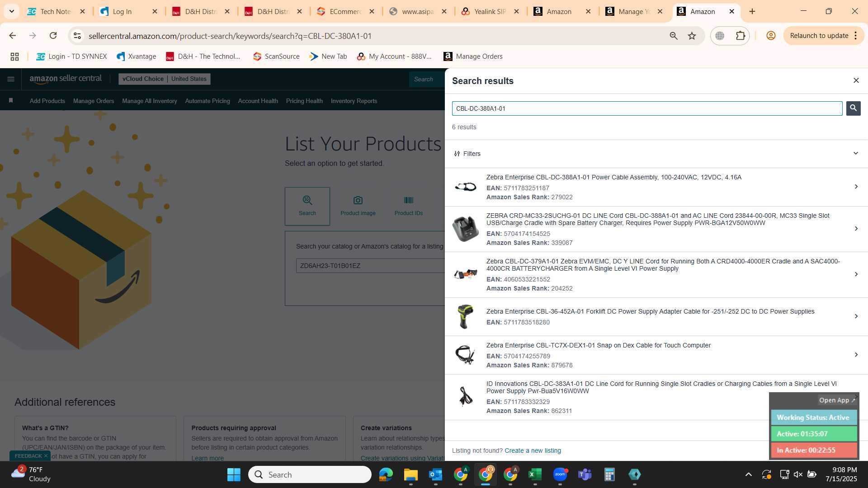The height and width of the screenshot is (488, 868).
Task: Click the results search field containing CBL-DC-380A1-01
Action: click(x=647, y=108)
